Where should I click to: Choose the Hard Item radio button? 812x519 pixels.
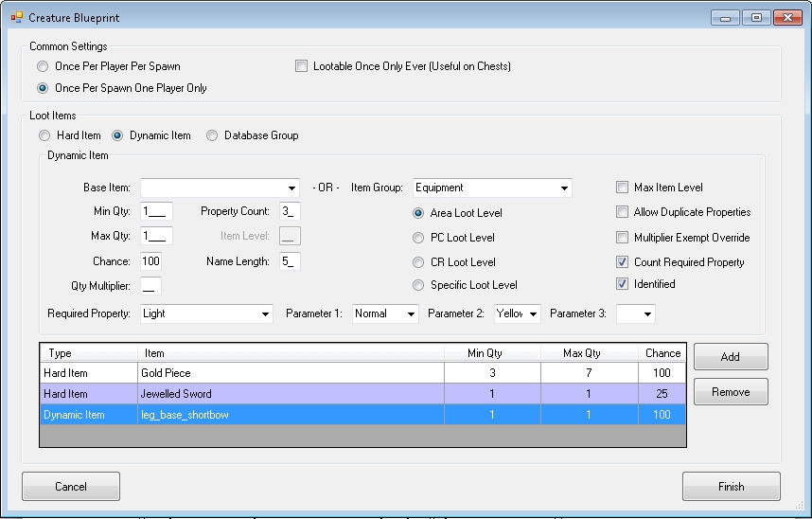pyautogui.click(x=44, y=135)
